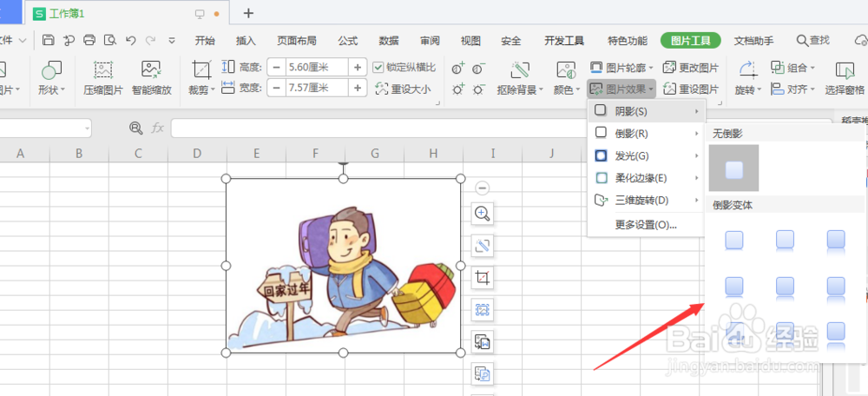The image size is (868, 396).
Task: Redo the last action
Action: coord(150,40)
